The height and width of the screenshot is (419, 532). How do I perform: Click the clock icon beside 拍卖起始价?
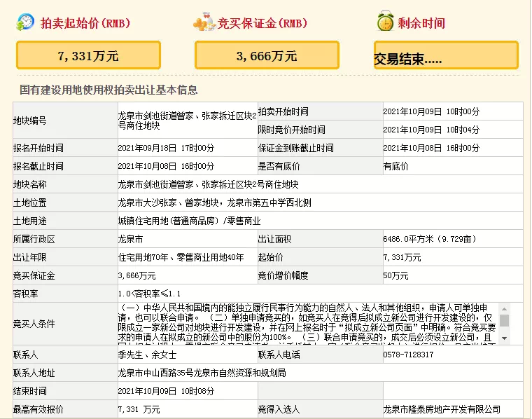click(25, 22)
